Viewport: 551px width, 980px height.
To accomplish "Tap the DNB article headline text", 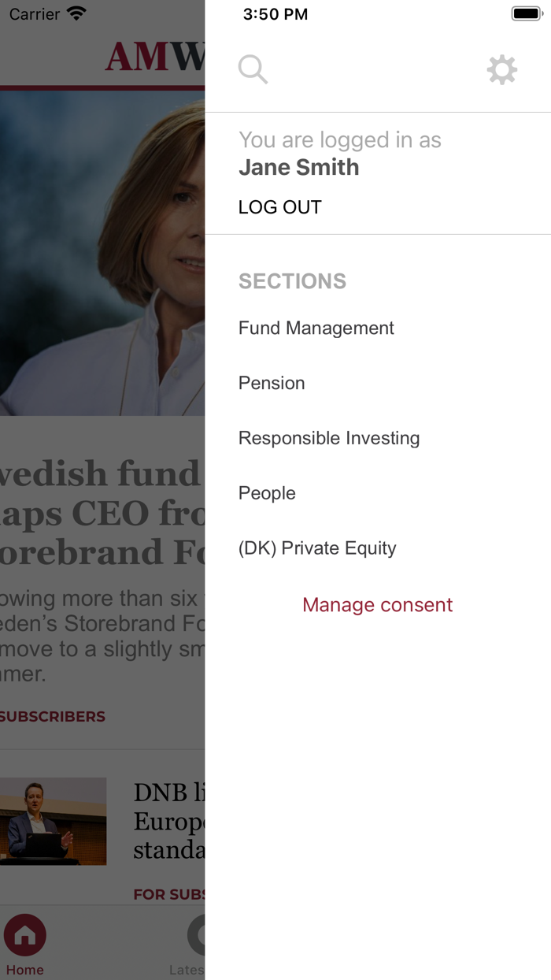I will pyautogui.click(x=169, y=822).
